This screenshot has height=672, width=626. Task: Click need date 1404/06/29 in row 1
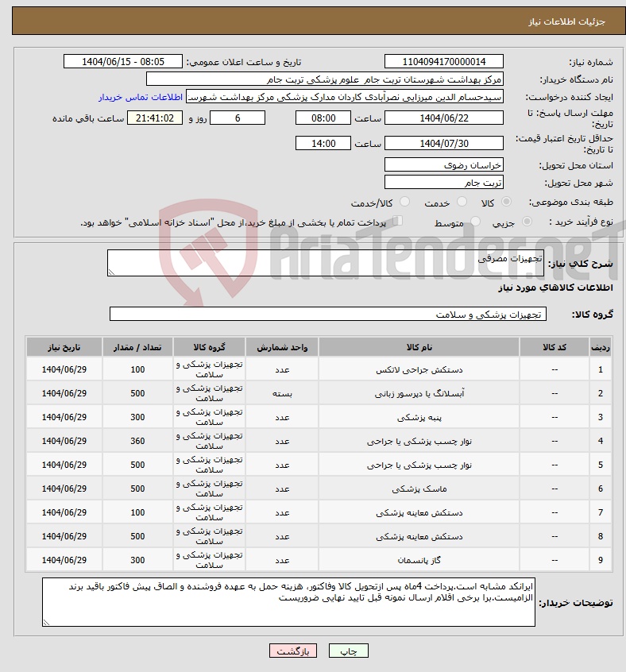coord(64,369)
